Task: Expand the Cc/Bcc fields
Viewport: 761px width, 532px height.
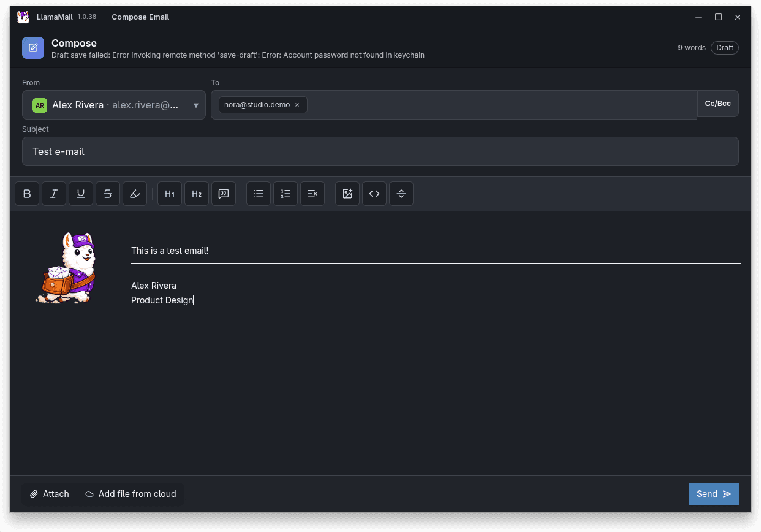Action: pos(717,103)
